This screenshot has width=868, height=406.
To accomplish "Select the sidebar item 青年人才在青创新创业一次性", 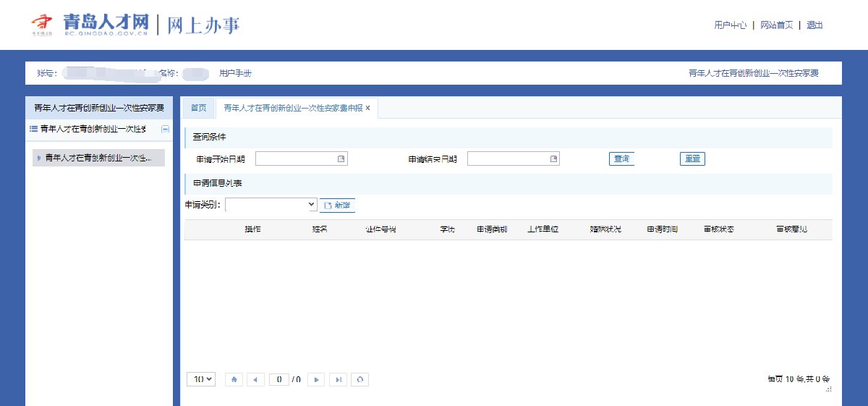I will (x=98, y=158).
